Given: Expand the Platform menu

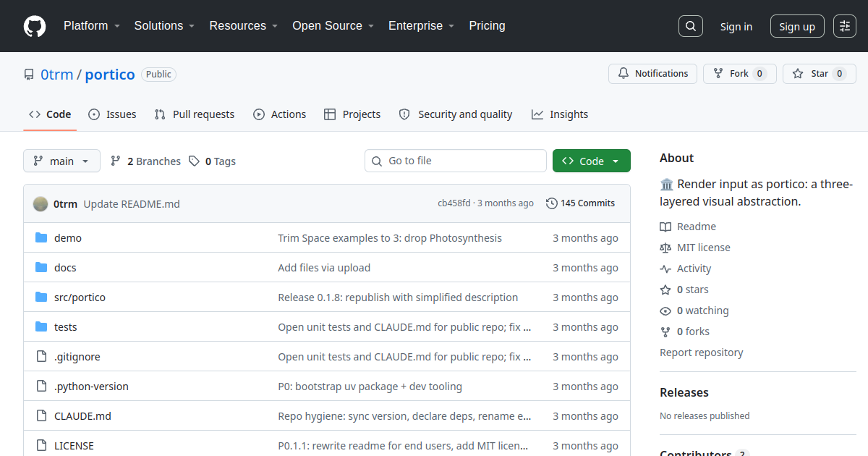Looking at the screenshot, I should pyautogui.click(x=91, y=26).
